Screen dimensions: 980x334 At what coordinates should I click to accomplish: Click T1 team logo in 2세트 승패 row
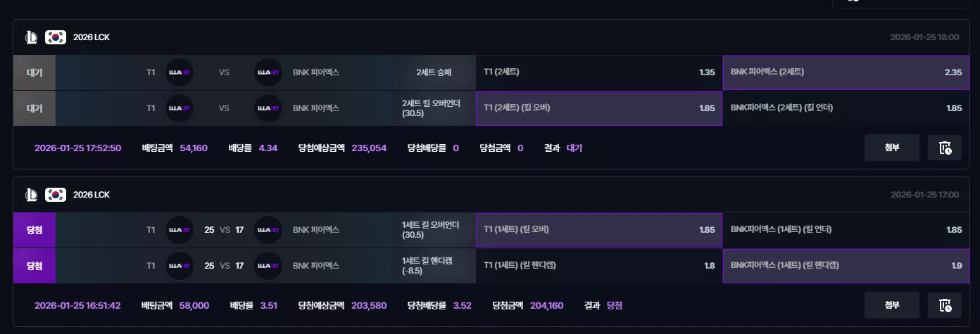[x=180, y=72]
